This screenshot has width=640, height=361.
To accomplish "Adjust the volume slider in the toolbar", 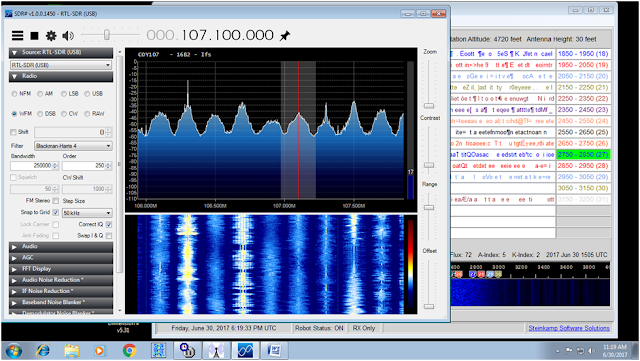I will coord(107,35).
